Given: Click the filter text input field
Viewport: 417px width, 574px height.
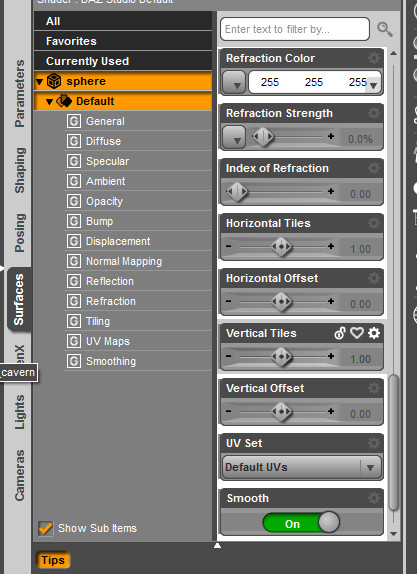Looking at the screenshot, I should click(295, 29).
